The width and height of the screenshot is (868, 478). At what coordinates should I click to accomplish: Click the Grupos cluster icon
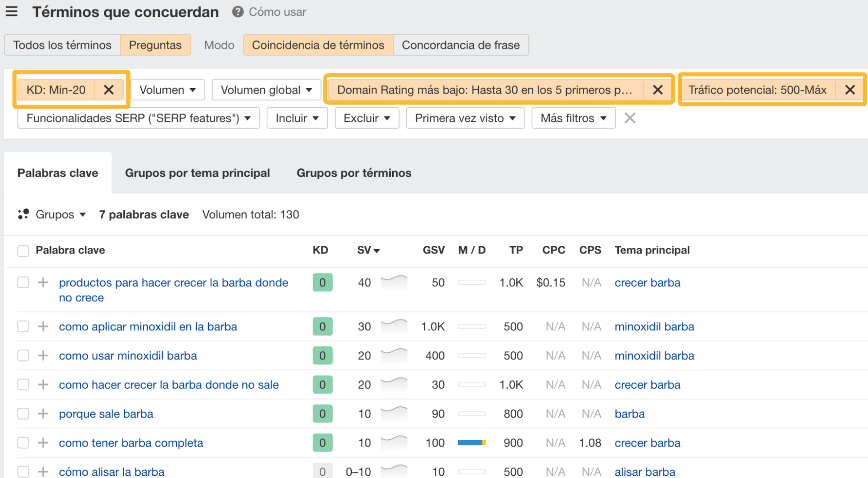(23, 214)
